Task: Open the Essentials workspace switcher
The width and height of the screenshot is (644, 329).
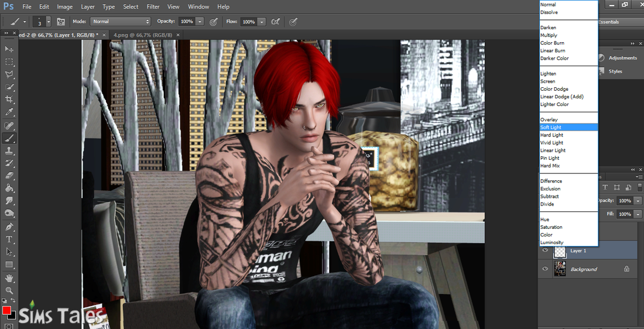Action: point(620,22)
